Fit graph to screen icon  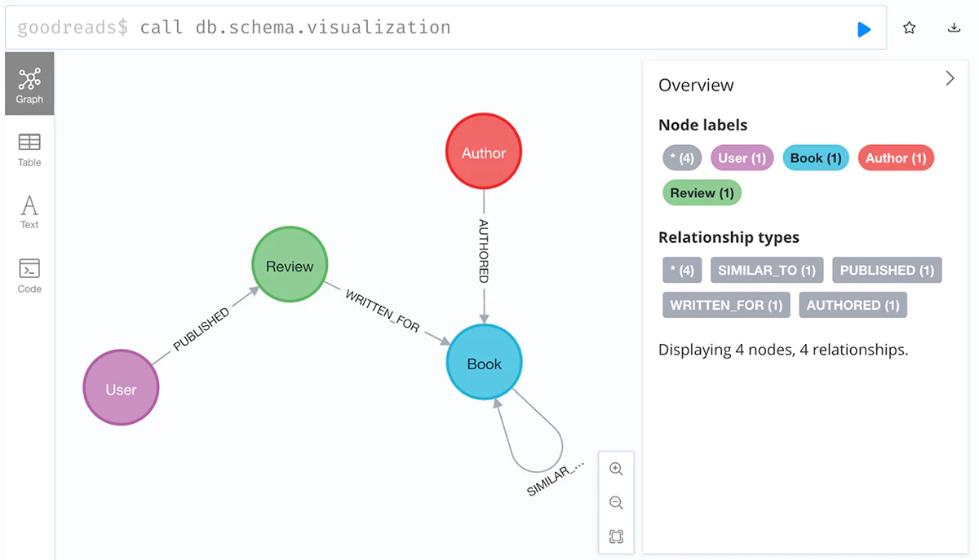click(x=616, y=536)
